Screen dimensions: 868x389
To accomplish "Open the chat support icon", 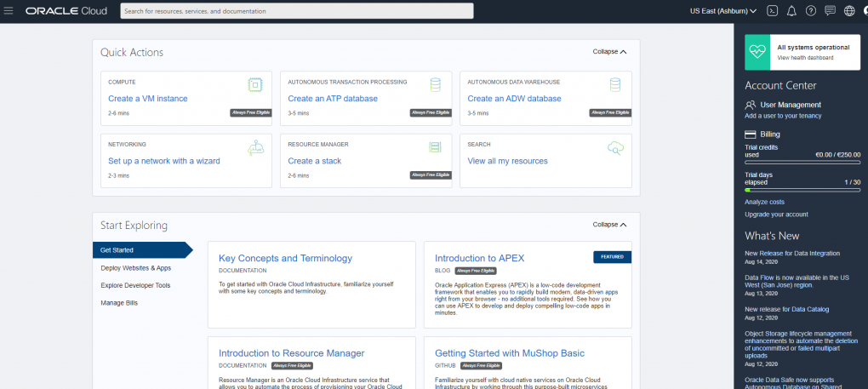I will (x=830, y=11).
